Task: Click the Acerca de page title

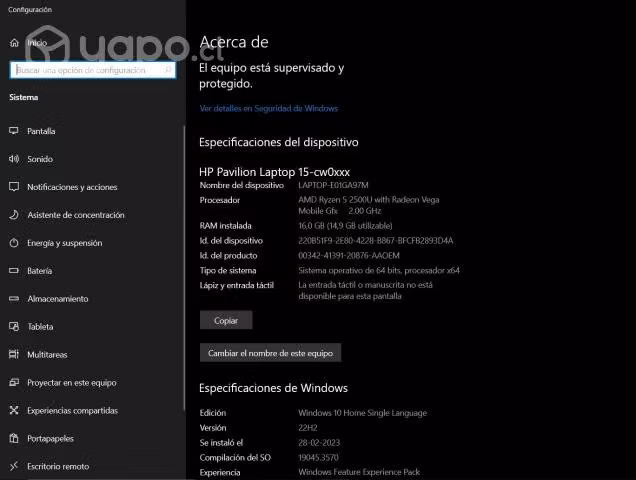Action: click(x=234, y=42)
